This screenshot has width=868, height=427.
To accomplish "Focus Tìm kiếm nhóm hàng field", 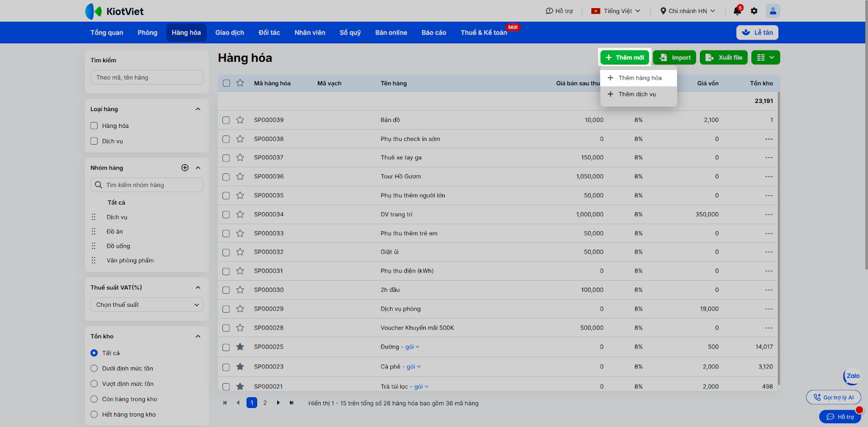I will coord(147,185).
